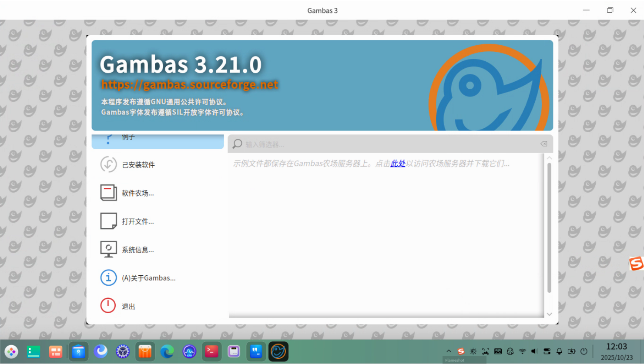This screenshot has width=644, height=364.
Task: Click the 此处 link to visit the farm server
Action: (398, 164)
